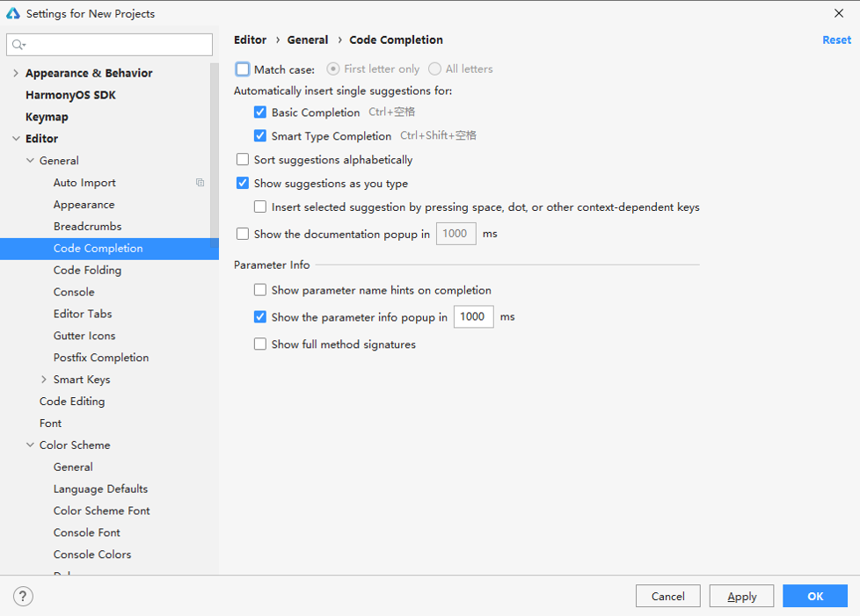860x616 pixels.
Task: Click the Ctrl+Shift shortcut hint text
Action: 438,135
